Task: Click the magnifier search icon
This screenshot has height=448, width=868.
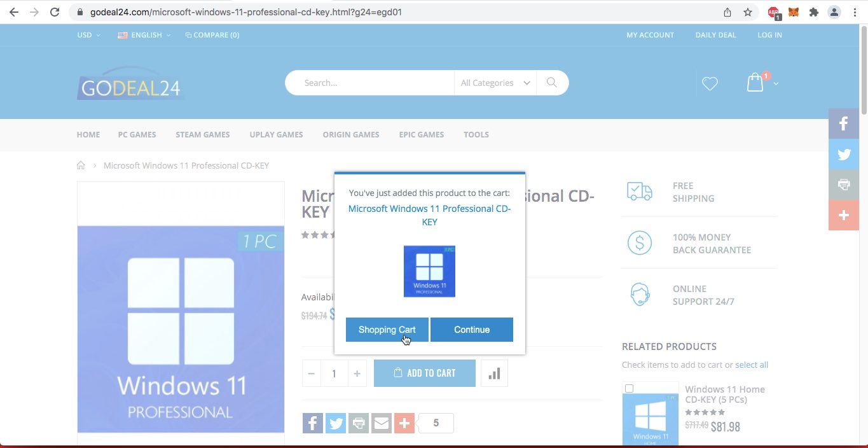Action: 552,83
